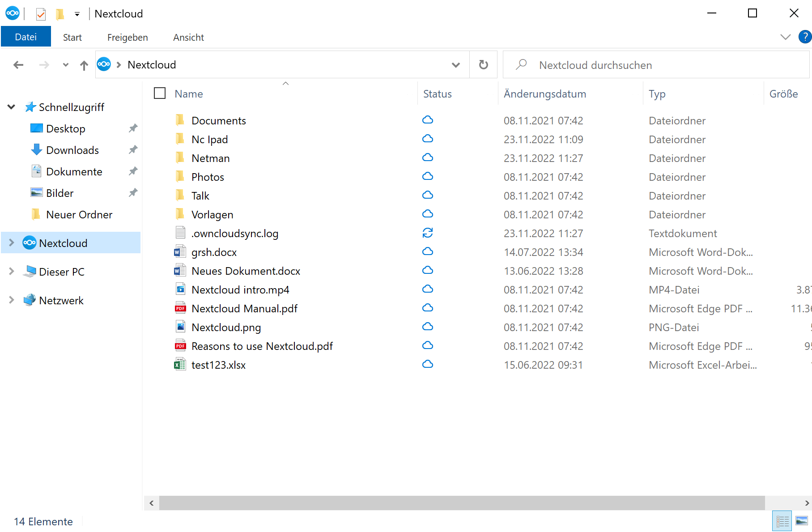Select the Netman folder
This screenshot has height=532, width=812.
click(x=210, y=158)
